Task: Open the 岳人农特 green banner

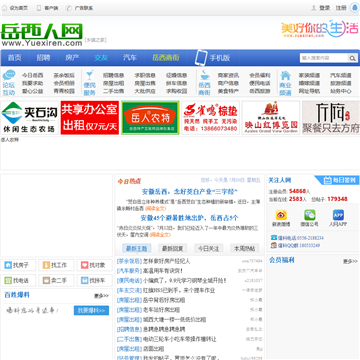Action: click(x=150, y=118)
